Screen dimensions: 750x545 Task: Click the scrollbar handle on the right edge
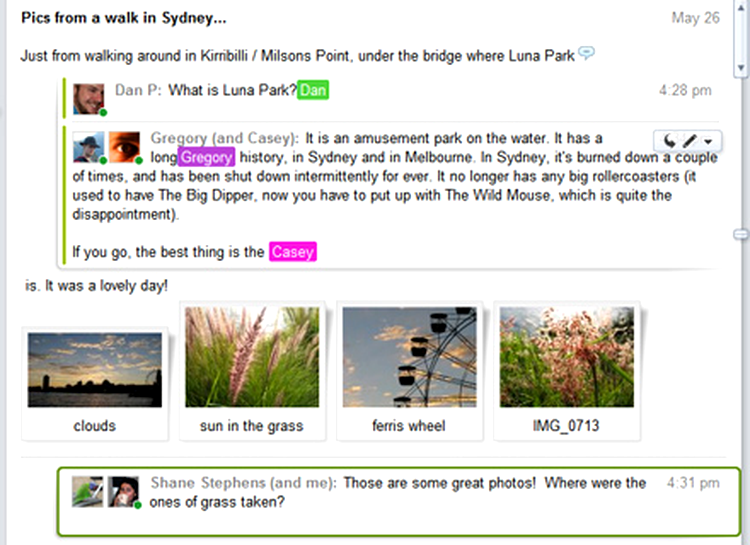[x=740, y=234]
